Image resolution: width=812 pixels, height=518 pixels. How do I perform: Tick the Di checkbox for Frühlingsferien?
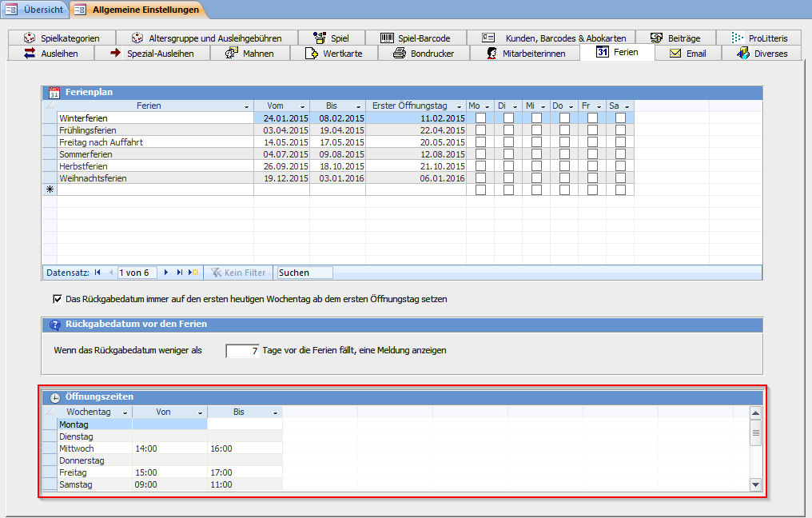[x=508, y=130]
